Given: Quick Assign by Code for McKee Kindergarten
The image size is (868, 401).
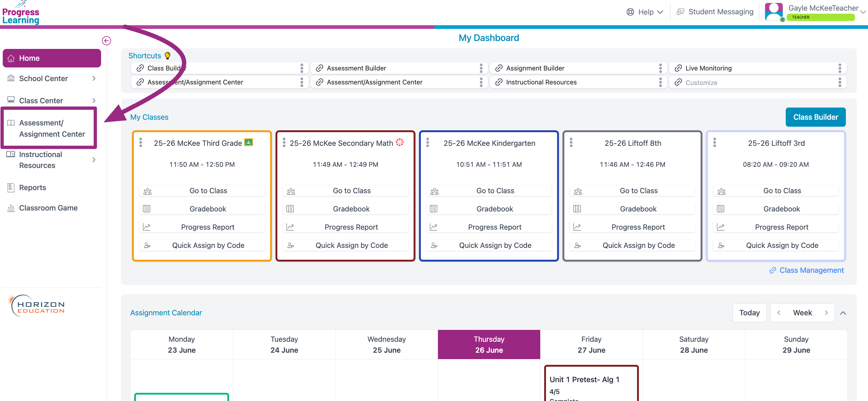Looking at the screenshot, I should click(x=489, y=245).
